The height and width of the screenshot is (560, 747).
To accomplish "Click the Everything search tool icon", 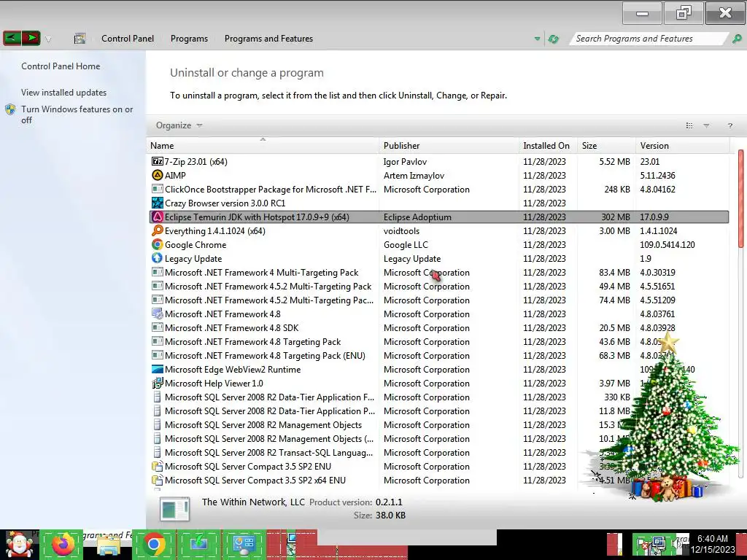I will pos(158,230).
